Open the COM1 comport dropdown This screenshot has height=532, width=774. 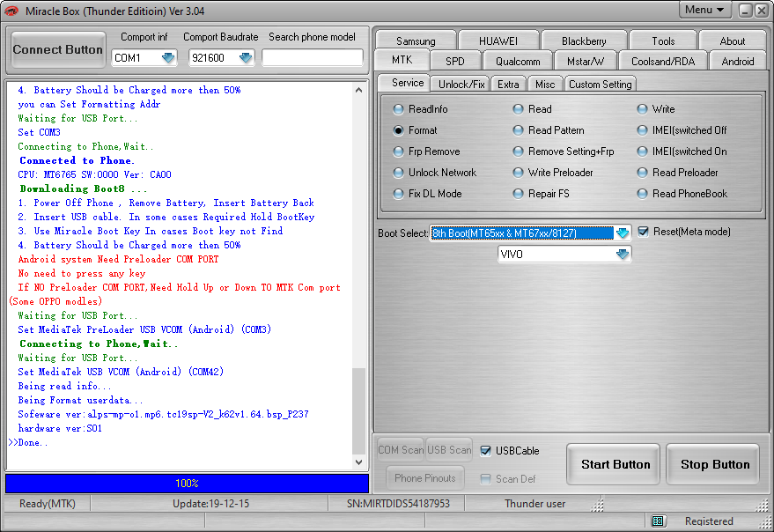(168, 58)
